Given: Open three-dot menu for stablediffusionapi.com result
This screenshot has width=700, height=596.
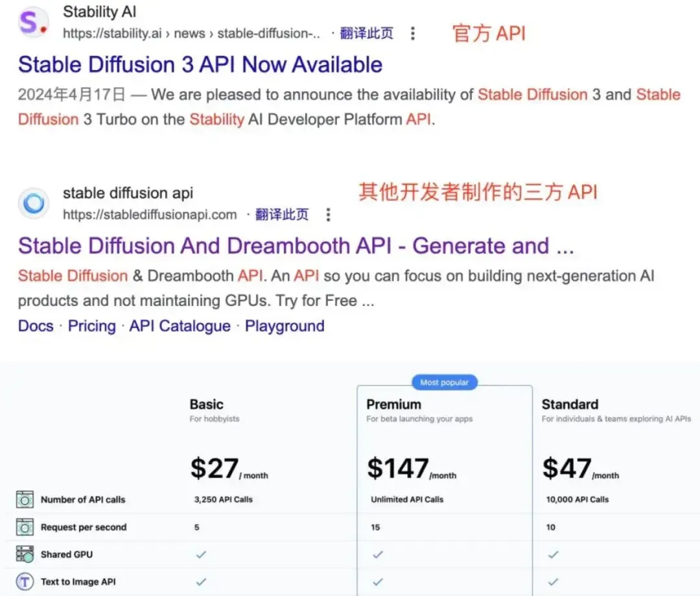Looking at the screenshot, I should (329, 215).
